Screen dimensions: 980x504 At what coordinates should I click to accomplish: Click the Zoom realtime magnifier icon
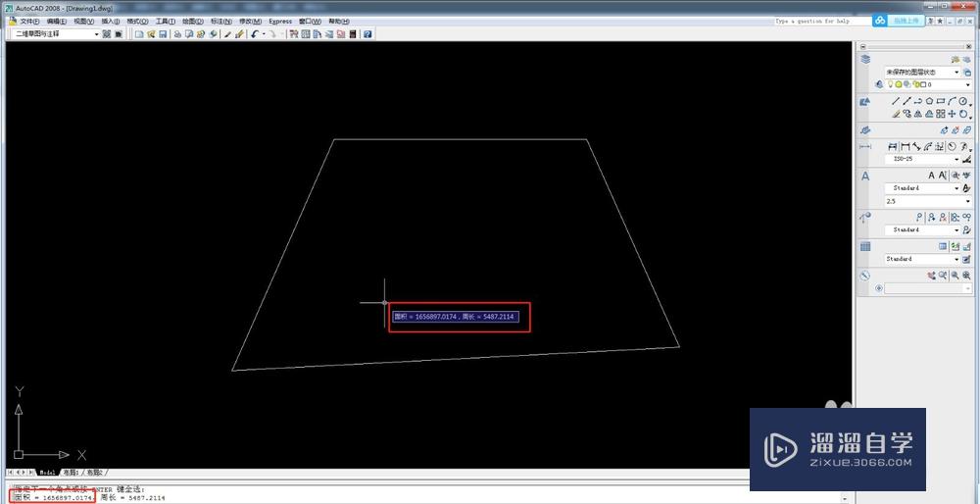pyautogui.click(x=943, y=276)
